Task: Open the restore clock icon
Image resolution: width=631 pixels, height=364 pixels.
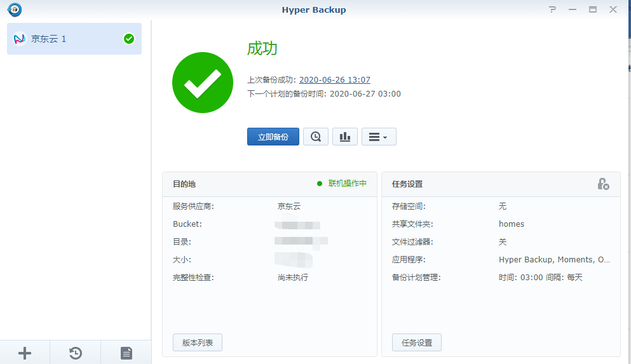Action: 75,353
